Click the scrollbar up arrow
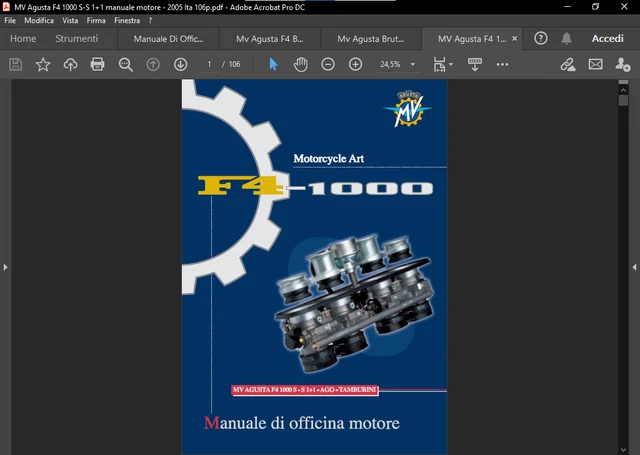Viewport: 640px width, 455px height. tap(623, 90)
